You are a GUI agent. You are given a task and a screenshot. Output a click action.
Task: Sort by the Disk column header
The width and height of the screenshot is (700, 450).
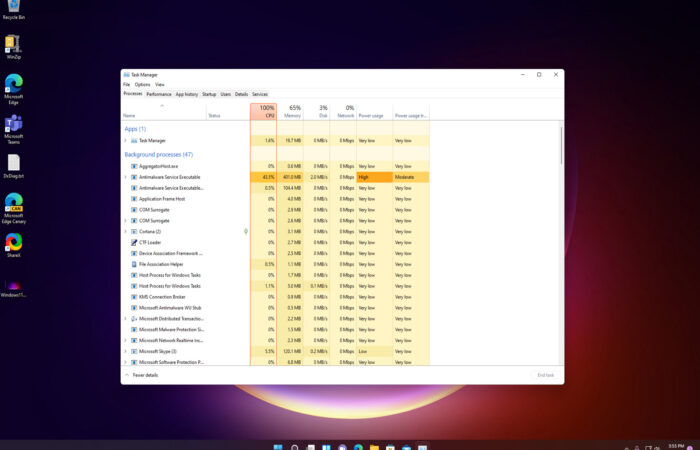317,112
